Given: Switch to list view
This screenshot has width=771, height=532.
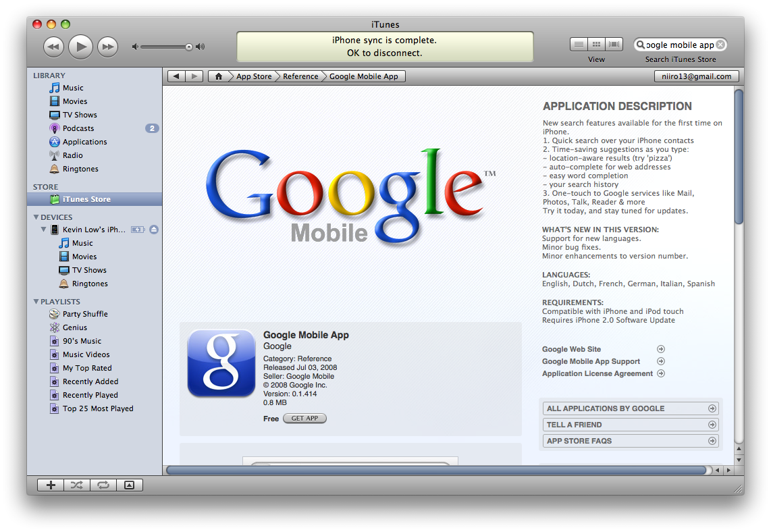Looking at the screenshot, I should (579, 45).
